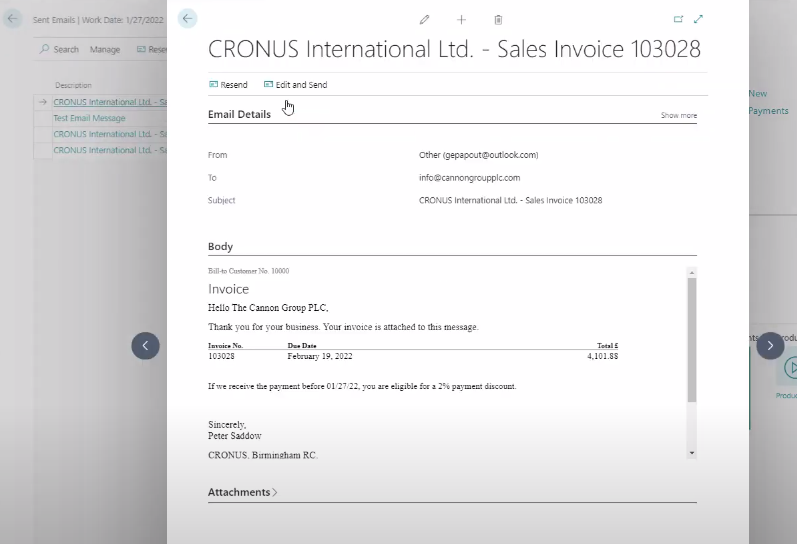Click the To field info@cannongroupplc.com
The height and width of the screenshot is (544, 797).
469,178
